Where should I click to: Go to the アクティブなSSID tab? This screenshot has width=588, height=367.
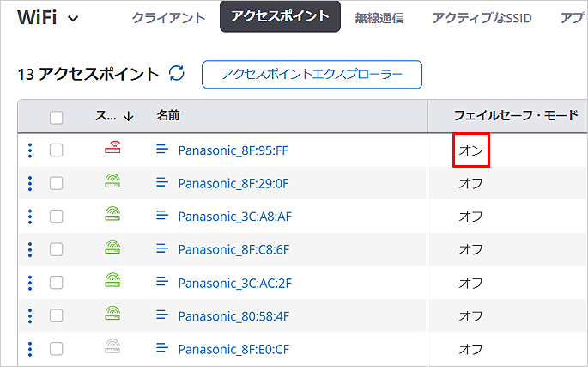click(x=482, y=18)
